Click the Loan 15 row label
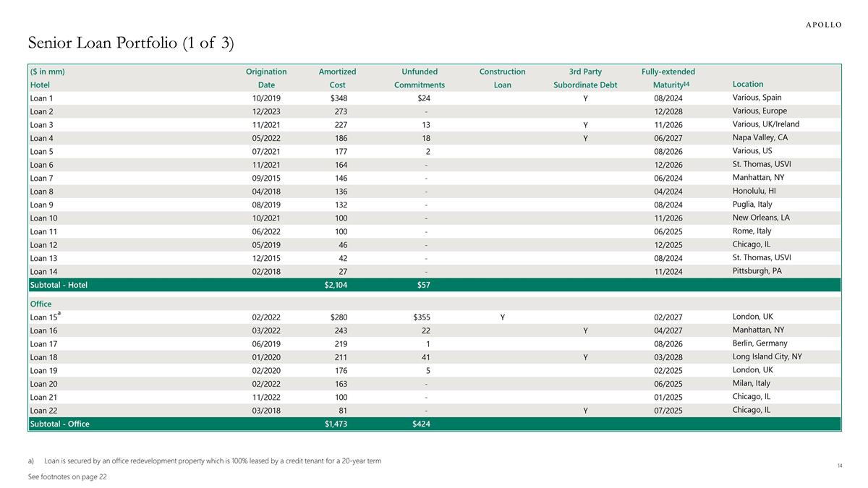The width and height of the screenshot is (868, 488). coord(43,317)
